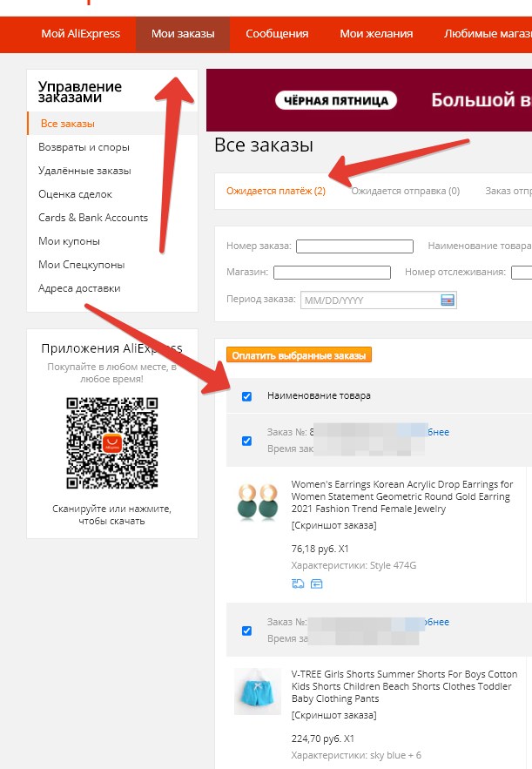The width and height of the screenshot is (532, 769).
Task: Open the V-TREE Girls Shorts product link
Action: tap(404, 686)
